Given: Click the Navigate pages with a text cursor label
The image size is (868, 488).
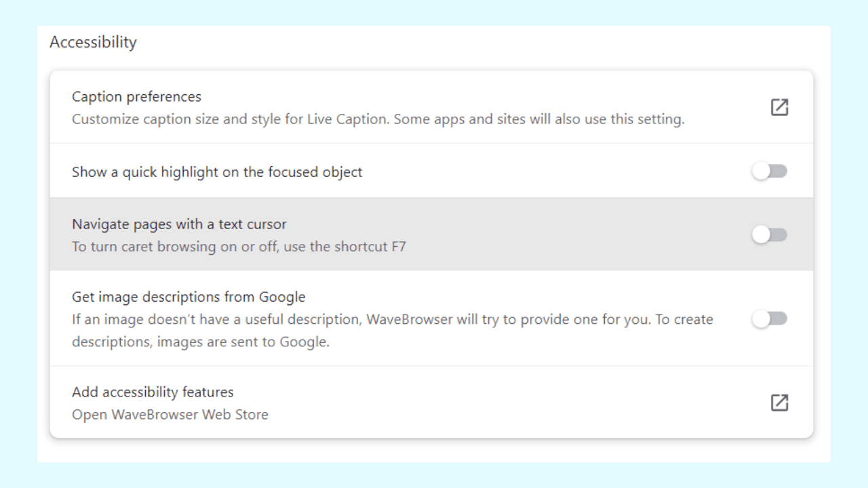Looking at the screenshot, I should [x=179, y=224].
